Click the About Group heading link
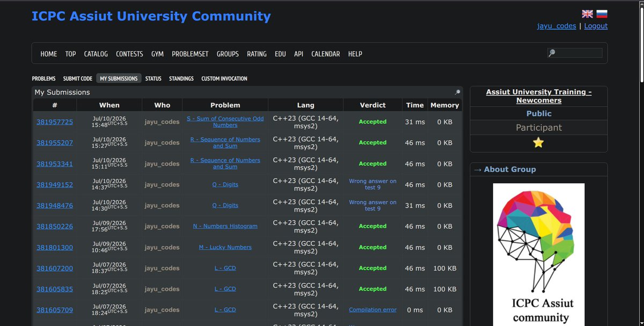 point(510,169)
